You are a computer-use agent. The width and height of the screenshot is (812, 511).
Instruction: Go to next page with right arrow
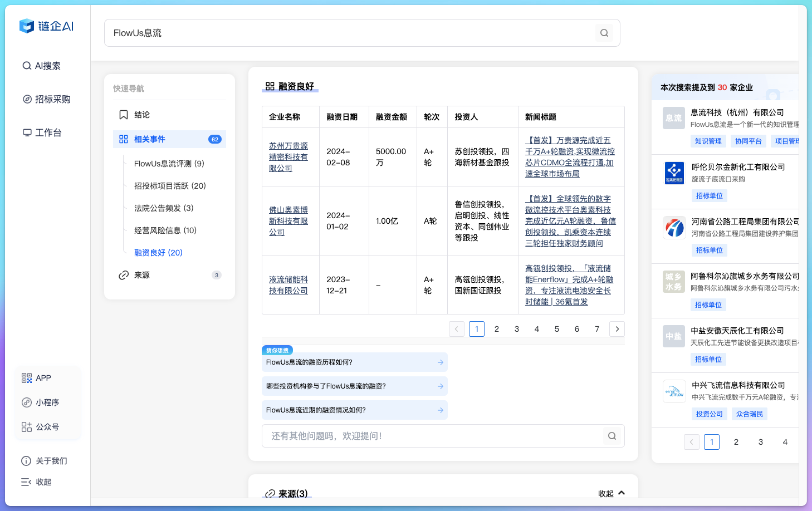click(x=617, y=329)
